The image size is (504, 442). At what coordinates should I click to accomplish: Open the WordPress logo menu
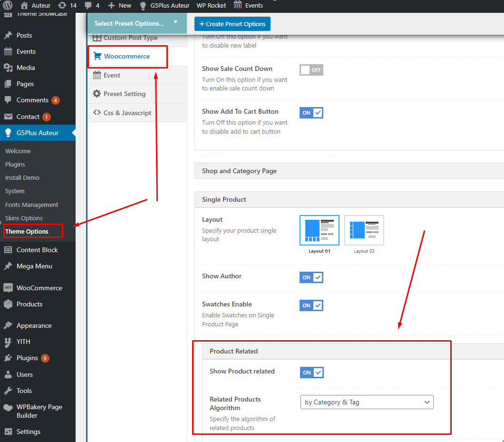pyautogui.click(x=8, y=5)
